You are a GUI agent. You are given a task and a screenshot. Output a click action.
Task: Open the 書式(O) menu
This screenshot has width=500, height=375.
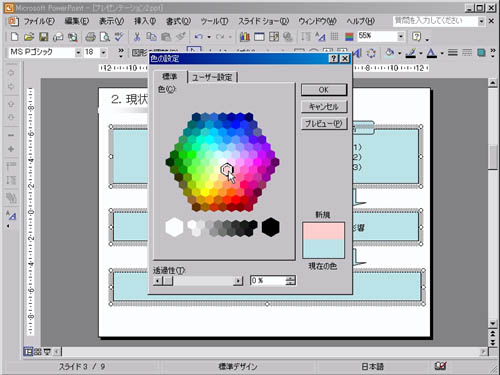tap(178, 21)
